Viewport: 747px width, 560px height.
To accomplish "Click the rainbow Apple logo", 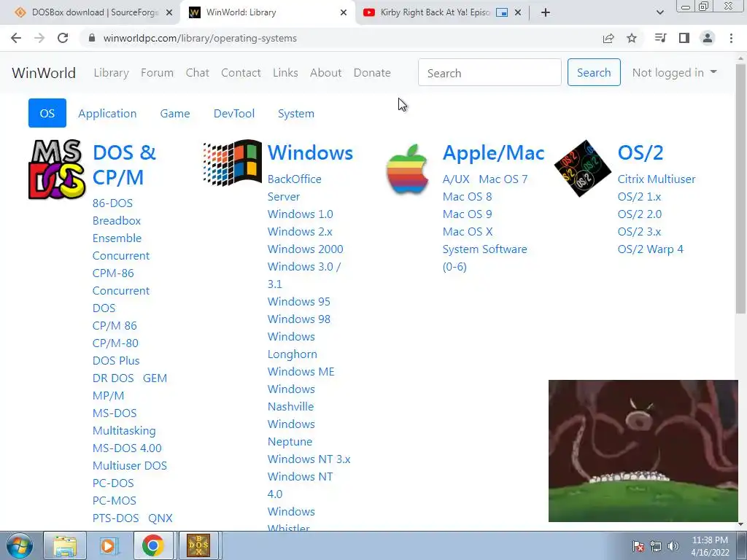I will click(407, 169).
